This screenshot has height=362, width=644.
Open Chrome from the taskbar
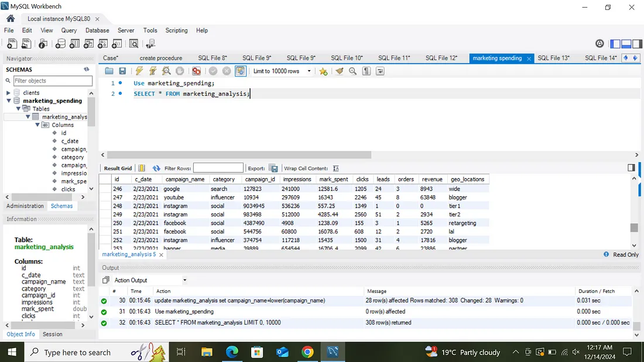click(307, 352)
